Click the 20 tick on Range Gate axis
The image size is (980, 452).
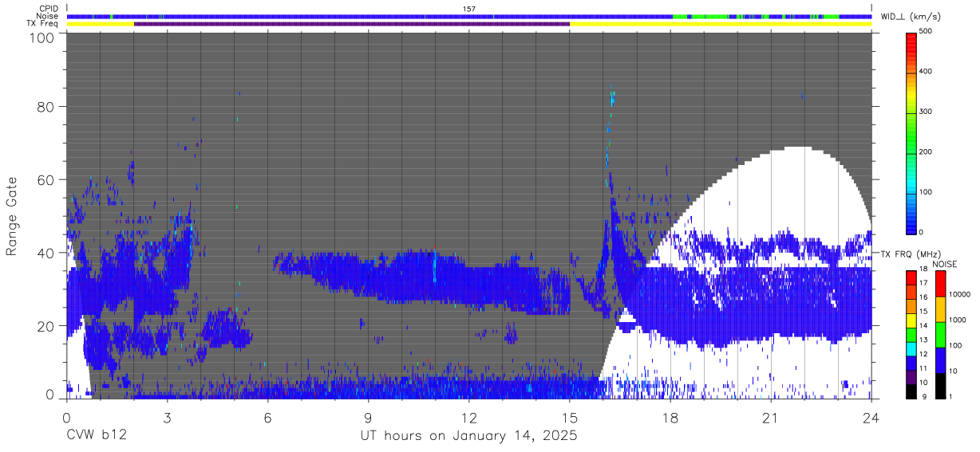pos(44,326)
